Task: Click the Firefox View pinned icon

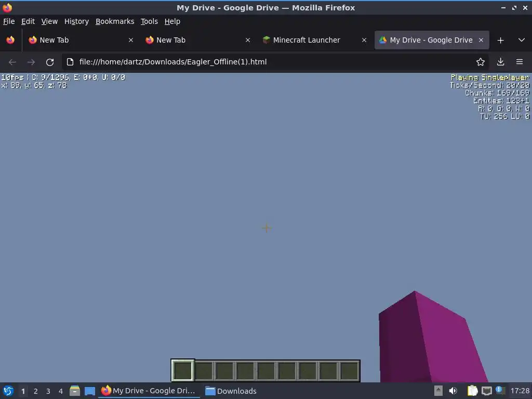Action: click(10, 40)
